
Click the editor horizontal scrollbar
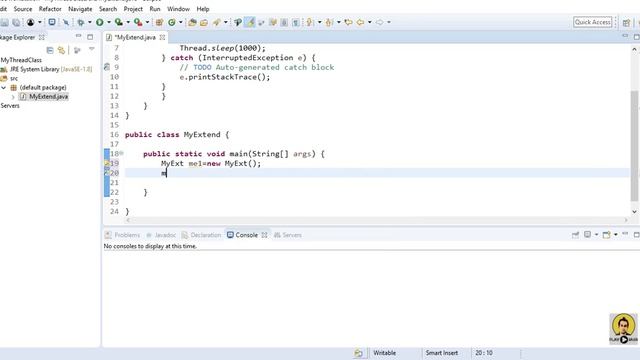[377, 220]
